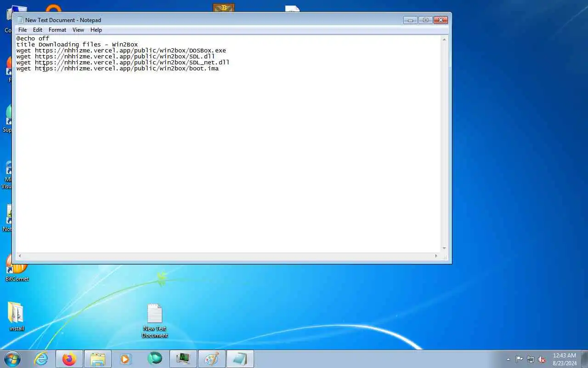The image size is (588, 368).
Task: Open Windows Media Player taskbar icon
Action: pos(126,359)
